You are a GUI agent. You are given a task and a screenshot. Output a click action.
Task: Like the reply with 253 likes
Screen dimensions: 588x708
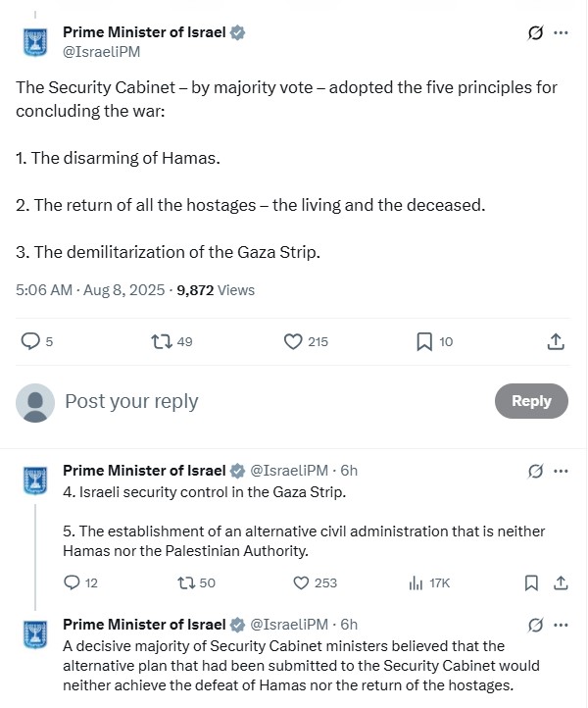tap(315, 582)
